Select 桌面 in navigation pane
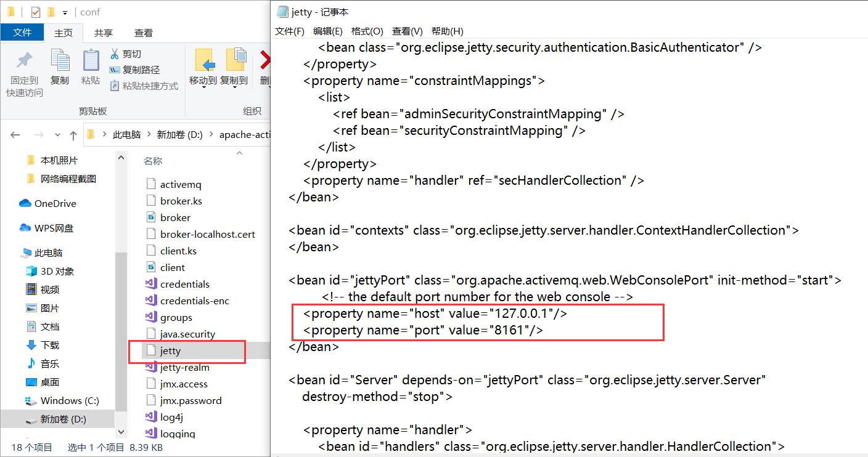The width and height of the screenshot is (868, 457). (x=43, y=382)
